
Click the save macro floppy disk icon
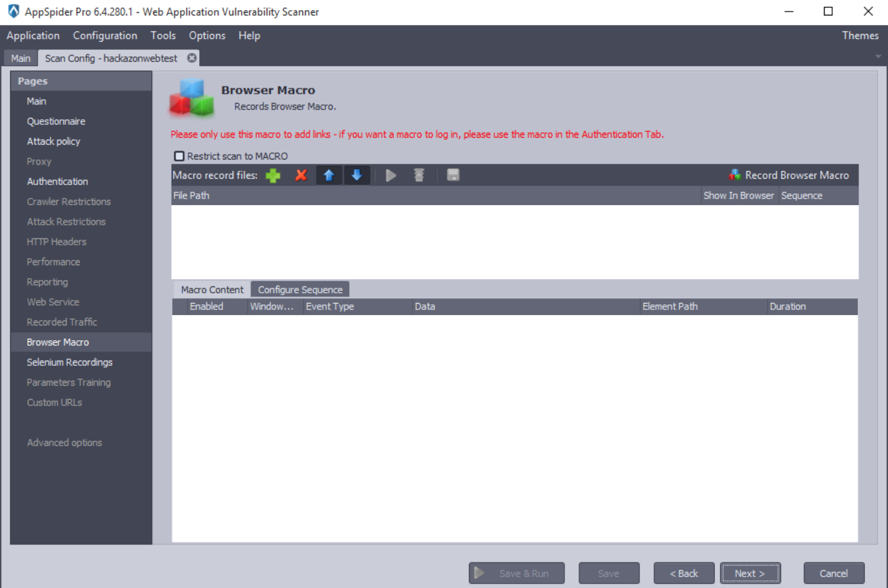tap(453, 175)
